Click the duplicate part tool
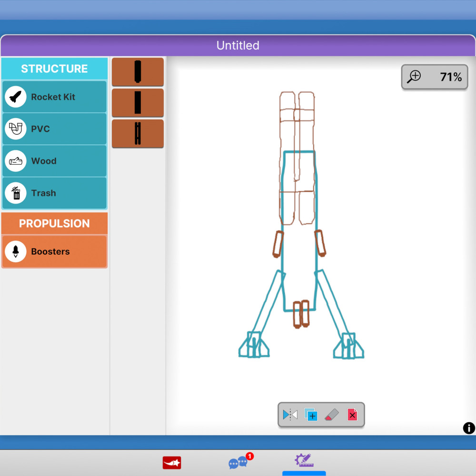The height and width of the screenshot is (476, 476). [311, 415]
